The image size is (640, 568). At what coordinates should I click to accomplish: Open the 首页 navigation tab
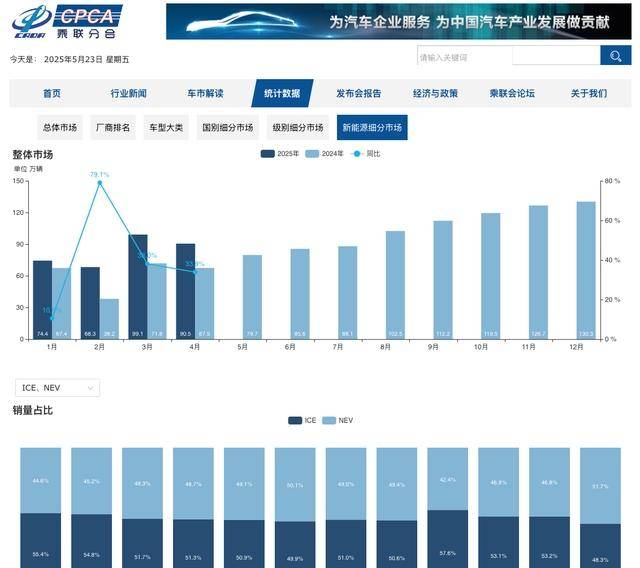52,93
